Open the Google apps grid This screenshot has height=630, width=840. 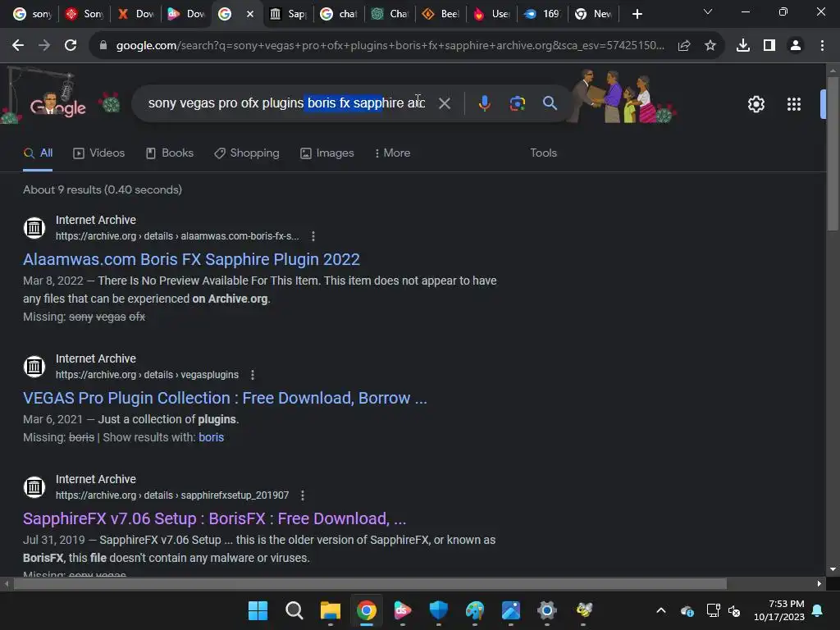[793, 104]
